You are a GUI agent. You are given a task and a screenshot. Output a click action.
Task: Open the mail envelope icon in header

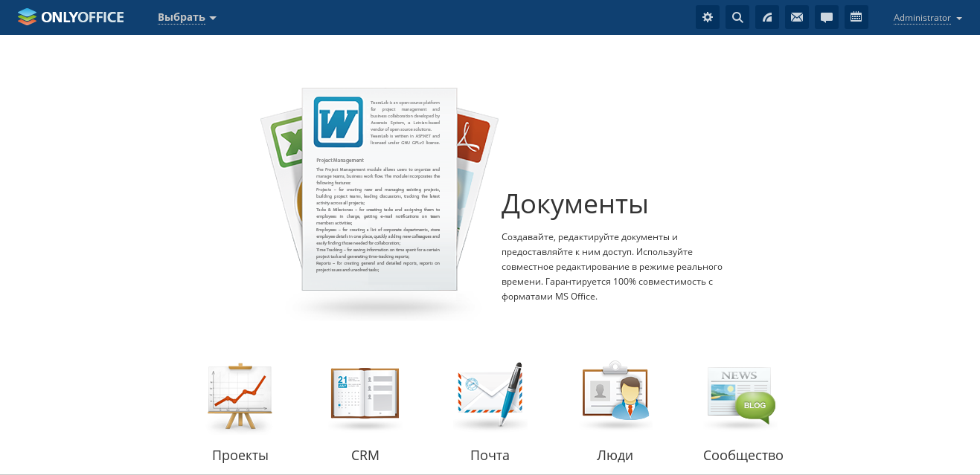pyautogui.click(x=797, y=17)
